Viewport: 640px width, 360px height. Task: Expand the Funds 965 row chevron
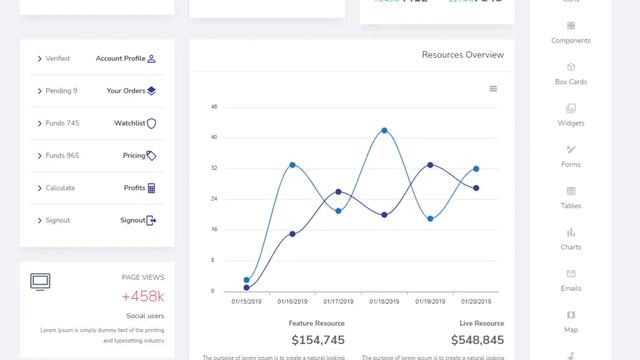40,156
